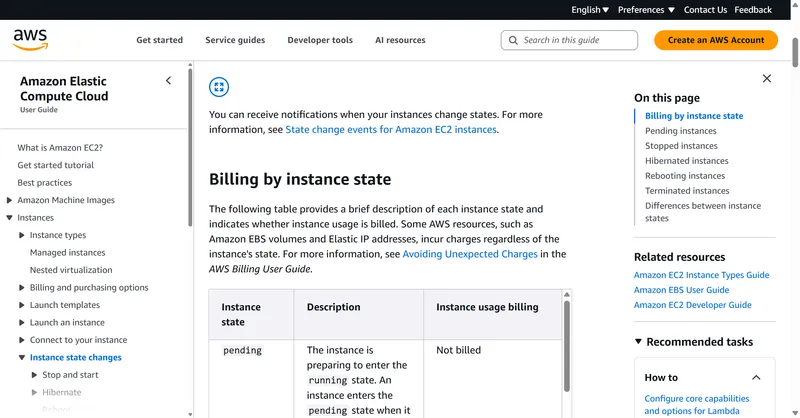The image size is (800, 418).
Task: Open the Developer tools menu
Action: tap(320, 40)
